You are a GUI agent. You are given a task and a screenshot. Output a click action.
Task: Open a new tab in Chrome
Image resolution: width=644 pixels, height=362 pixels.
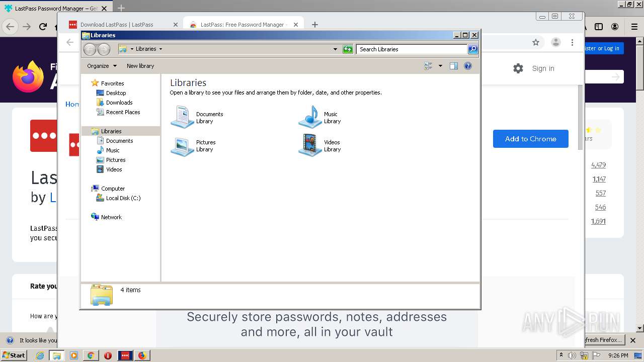(x=315, y=25)
